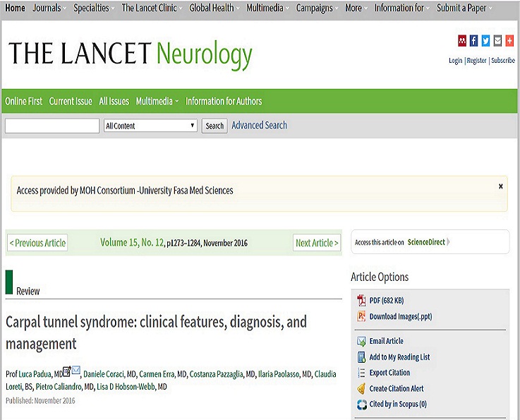
Task: Expand the Submit a Paper menu
Action: coord(464,8)
